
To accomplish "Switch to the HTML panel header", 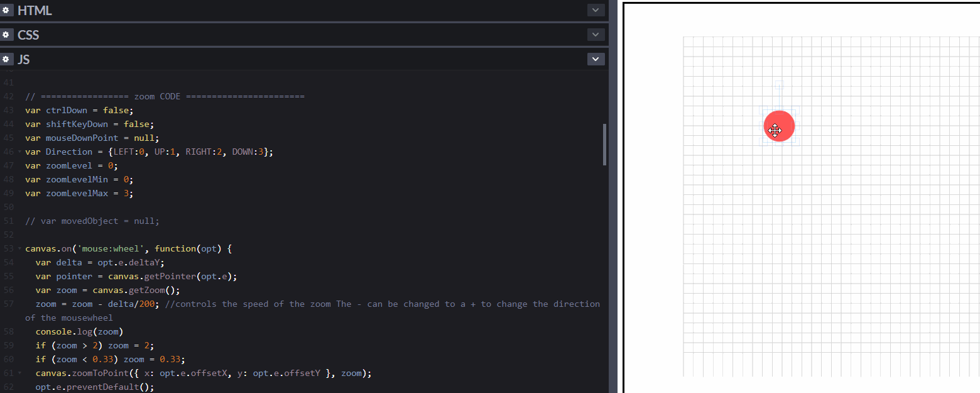I will [36, 10].
